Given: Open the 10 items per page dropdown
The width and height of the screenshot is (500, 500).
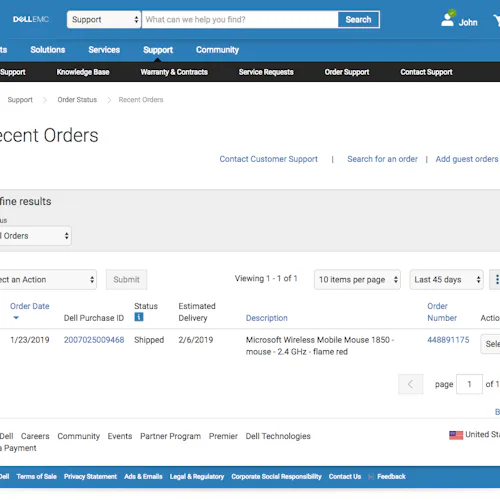Looking at the screenshot, I should (357, 279).
